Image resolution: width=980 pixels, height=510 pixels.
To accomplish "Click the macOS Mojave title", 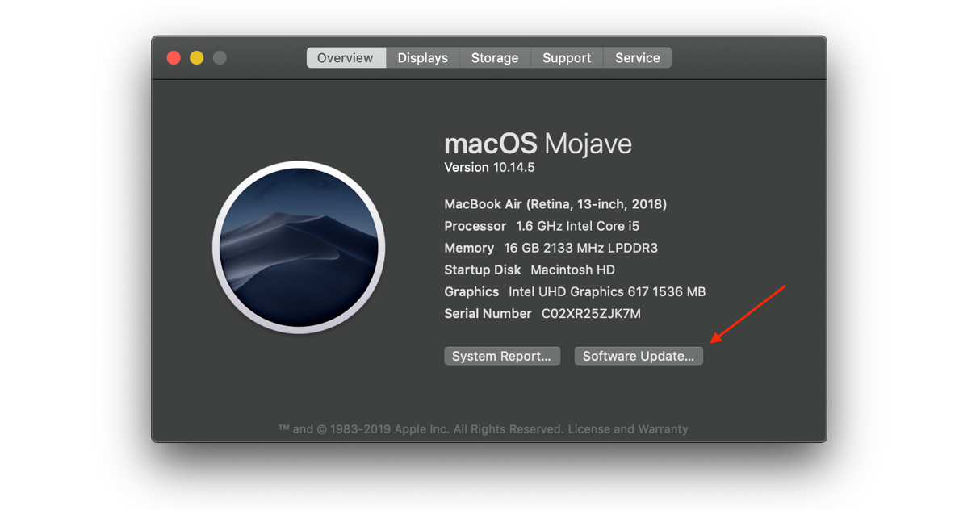I will [x=538, y=144].
